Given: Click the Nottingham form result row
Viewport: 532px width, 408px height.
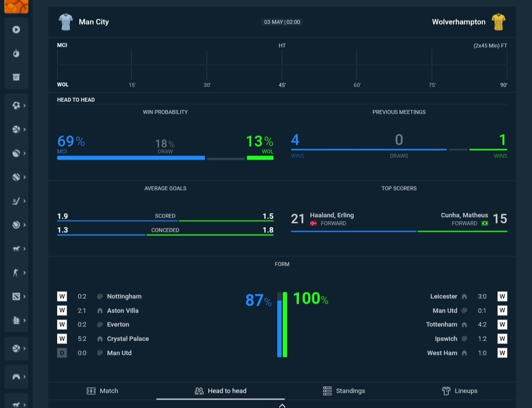Looking at the screenshot, I should (x=100, y=296).
